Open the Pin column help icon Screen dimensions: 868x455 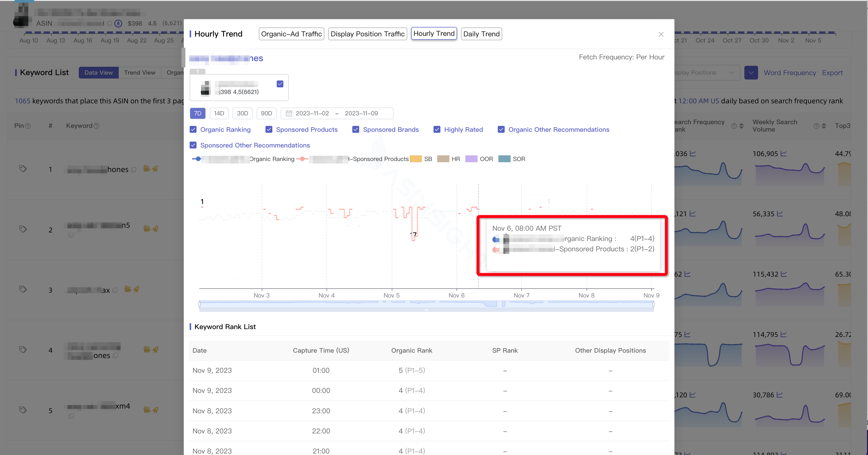coord(28,126)
